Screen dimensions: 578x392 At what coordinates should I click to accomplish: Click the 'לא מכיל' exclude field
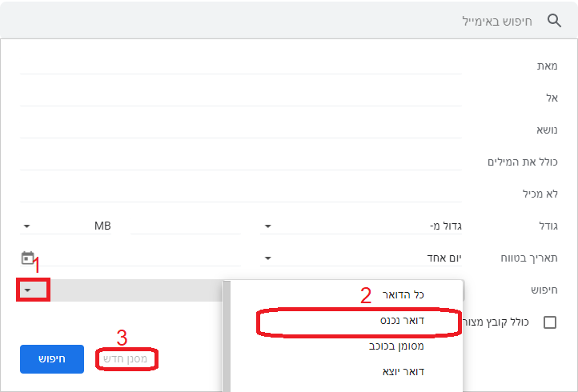click(241, 194)
